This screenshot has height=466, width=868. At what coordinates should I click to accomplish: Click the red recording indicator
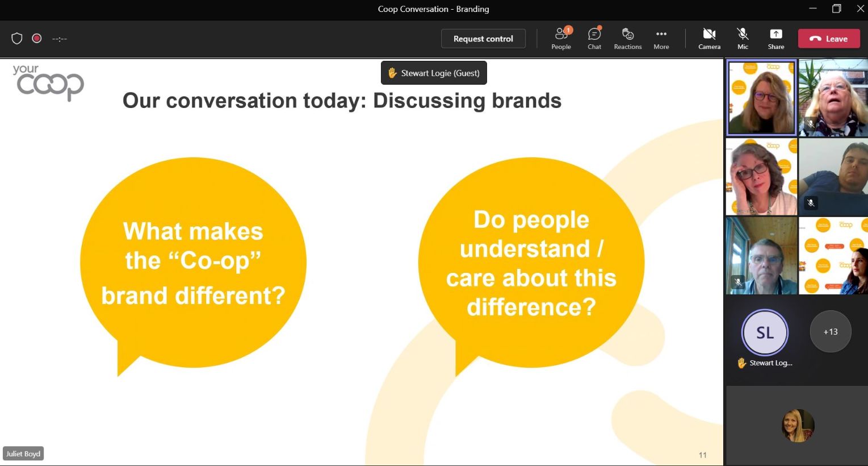click(x=37, y=39)
